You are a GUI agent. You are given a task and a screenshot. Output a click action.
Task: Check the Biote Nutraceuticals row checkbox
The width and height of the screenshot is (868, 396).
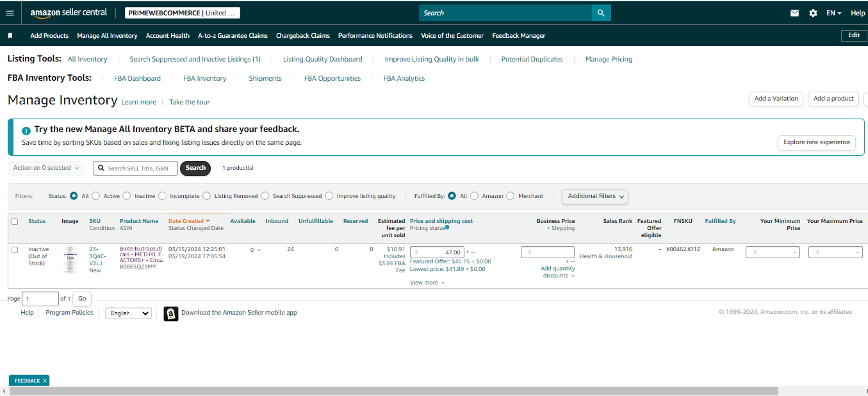click(x=15, y=250)
